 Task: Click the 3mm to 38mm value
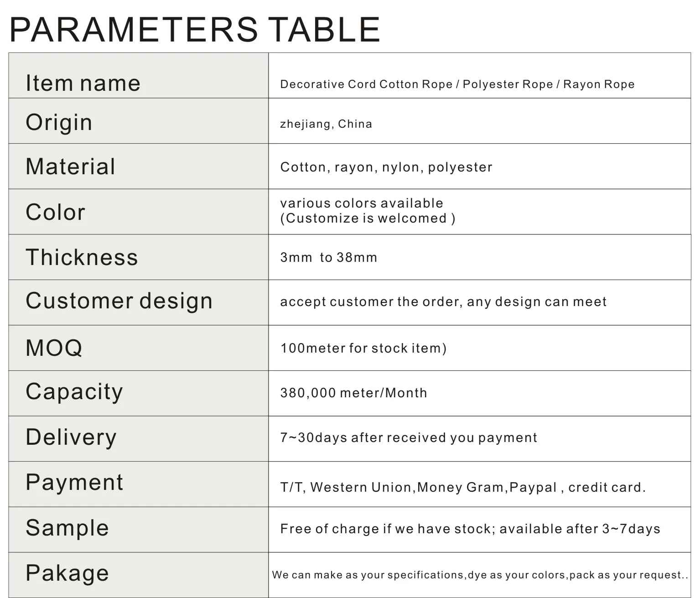tap(328, 258)
